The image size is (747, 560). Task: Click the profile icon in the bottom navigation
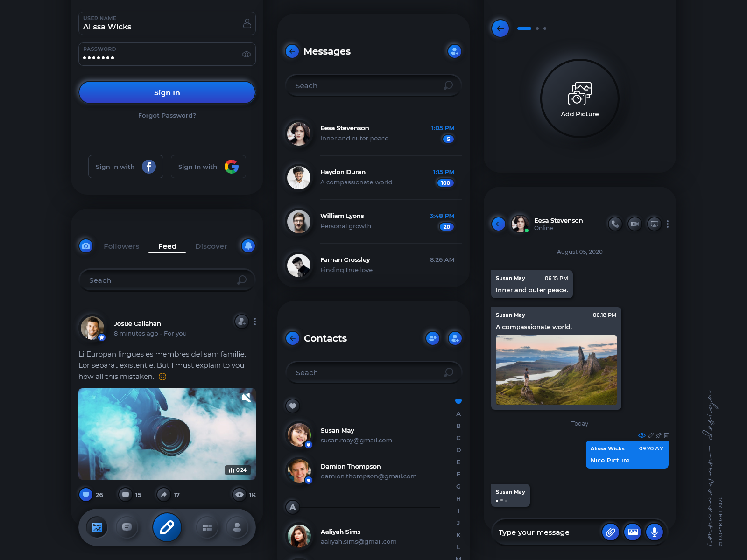coord(237,527)
